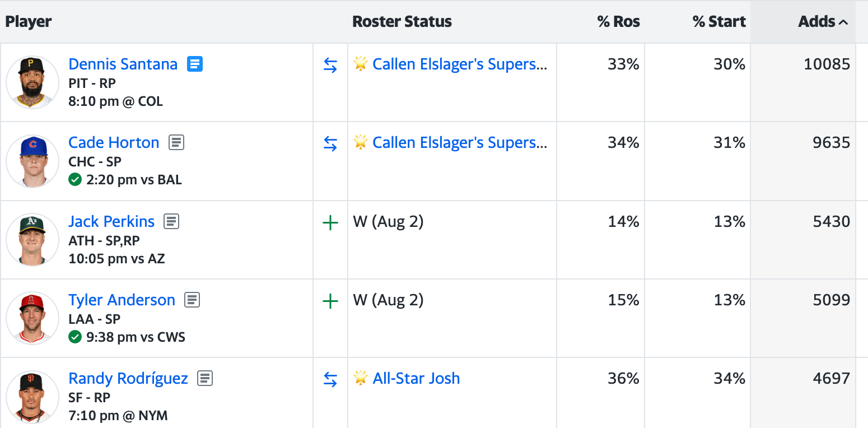Open the All-Star Josh team link
This screenshot has width=868, height=428.
pos(416,378)
